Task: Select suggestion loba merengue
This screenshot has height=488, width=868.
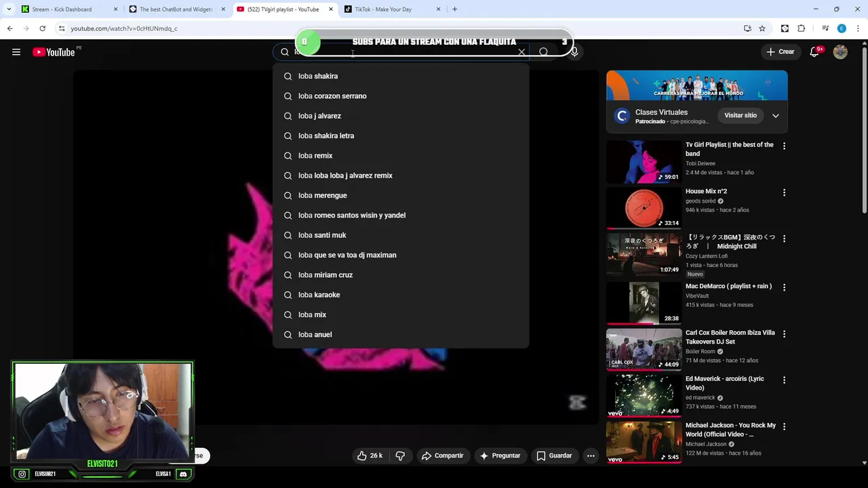Action: click(x=401, y=195)
